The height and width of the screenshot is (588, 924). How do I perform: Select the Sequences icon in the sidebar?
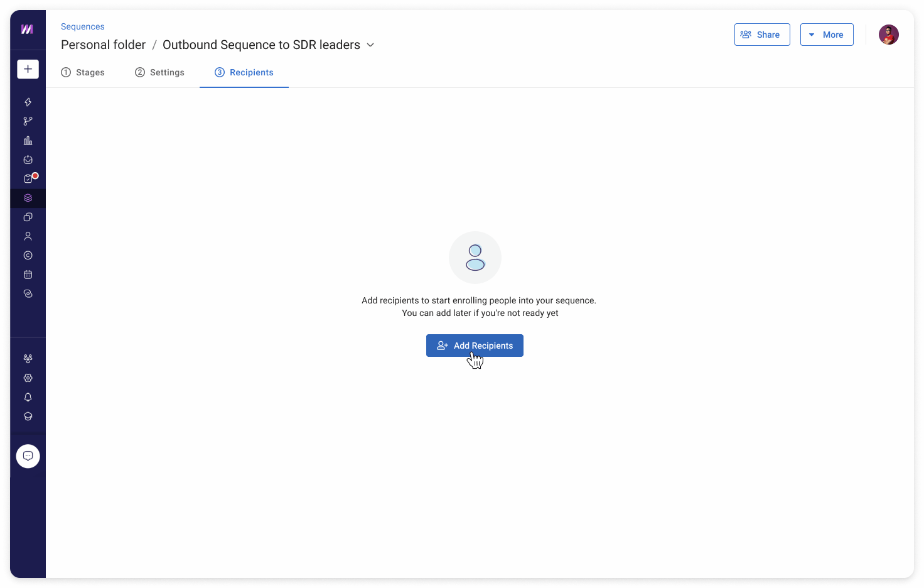28,198
